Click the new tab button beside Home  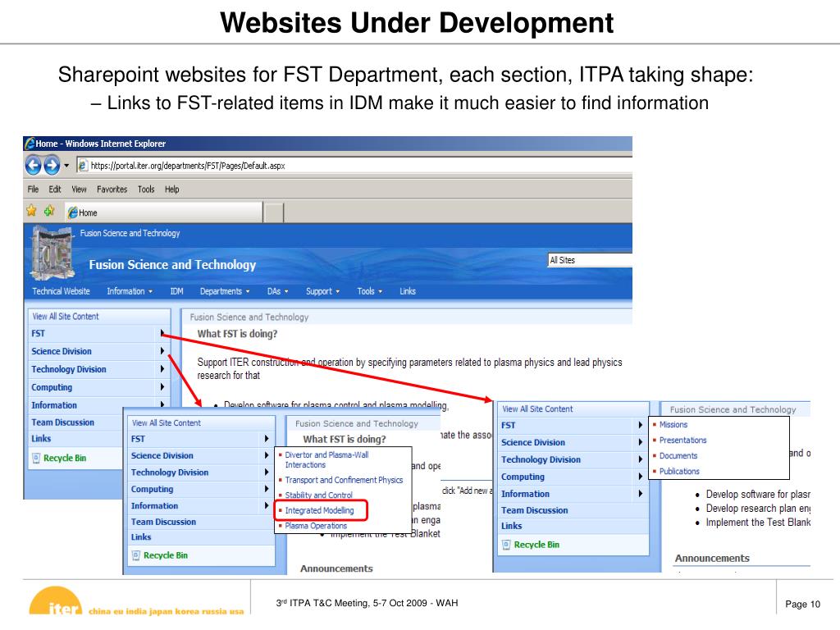(x=274, y=212)
